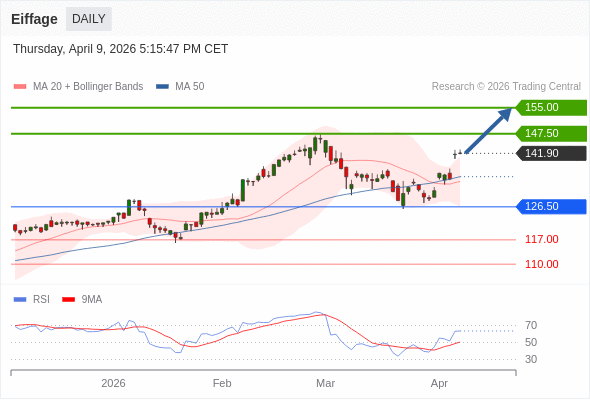Image resolution: width=590 pixels, height=400 pixels.
Task: Click the DAILY timeframe button
Action: click(x=89, y=19)
